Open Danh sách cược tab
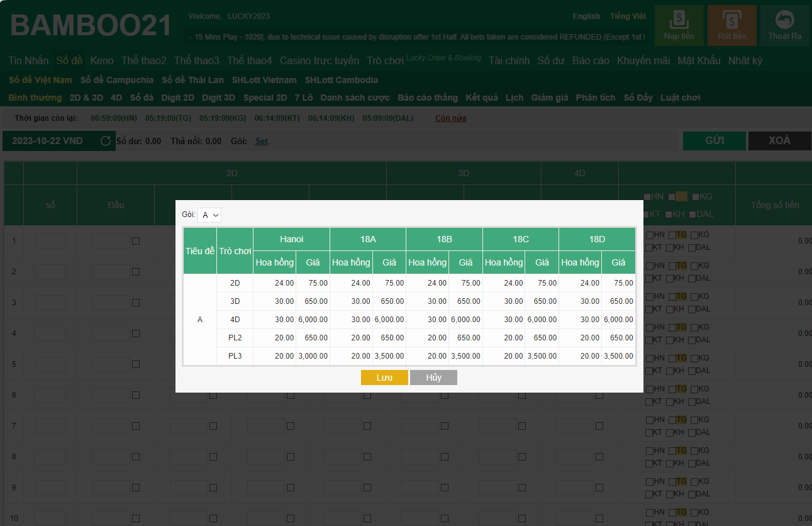The height and width of the screenshot is (526, 812). pos(355,98)
